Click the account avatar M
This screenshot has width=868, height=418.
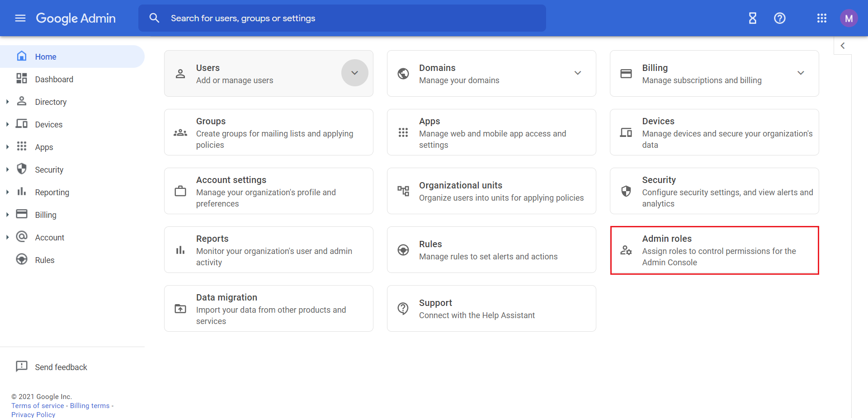[x=849, y=18]
